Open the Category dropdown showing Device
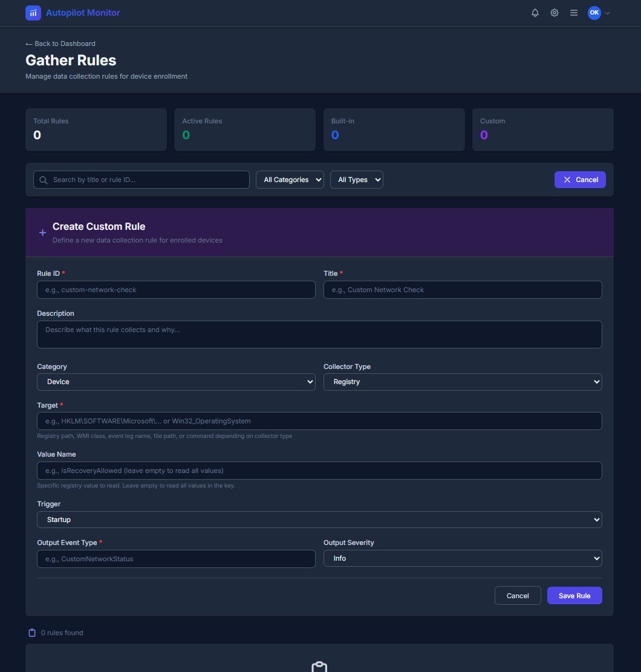 [176, 382]
